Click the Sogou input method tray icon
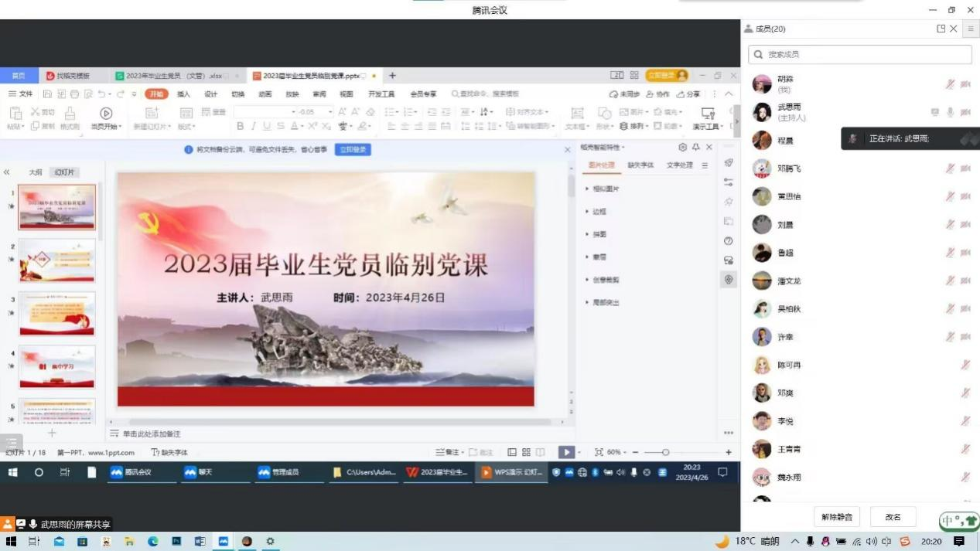 coord(904,542)
